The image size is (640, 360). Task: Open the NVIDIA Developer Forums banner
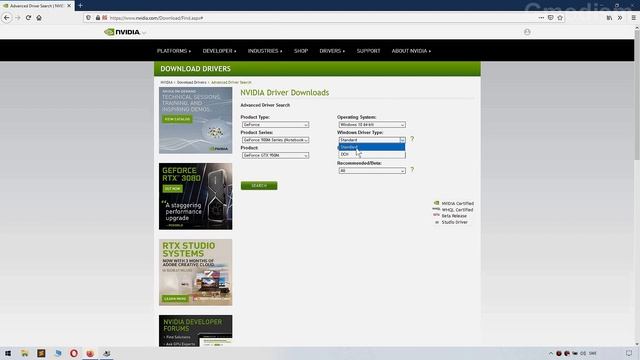pyautogui.click(x=196, y=331)
